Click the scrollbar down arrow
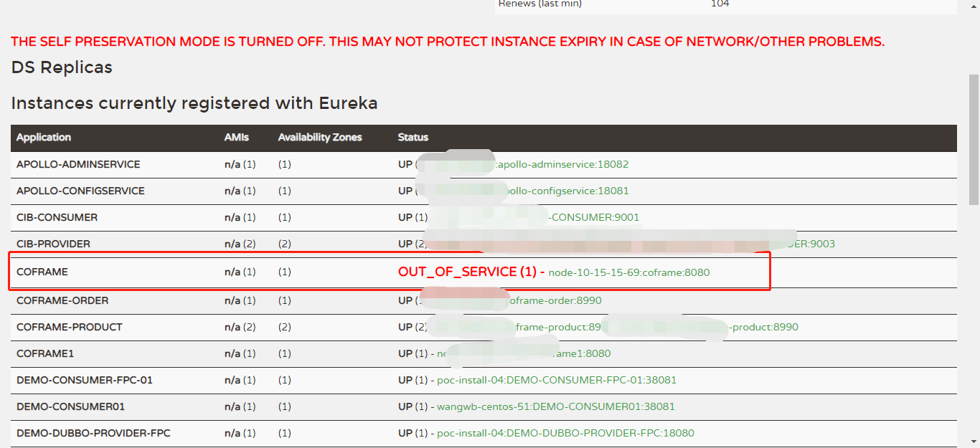The width and height of the screenshot is (980, 448). point(974,442)
